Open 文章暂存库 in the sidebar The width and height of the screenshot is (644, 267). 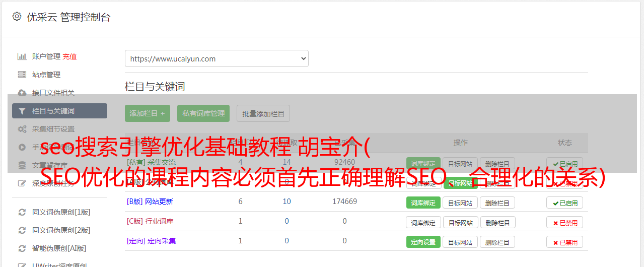[50, 165]
